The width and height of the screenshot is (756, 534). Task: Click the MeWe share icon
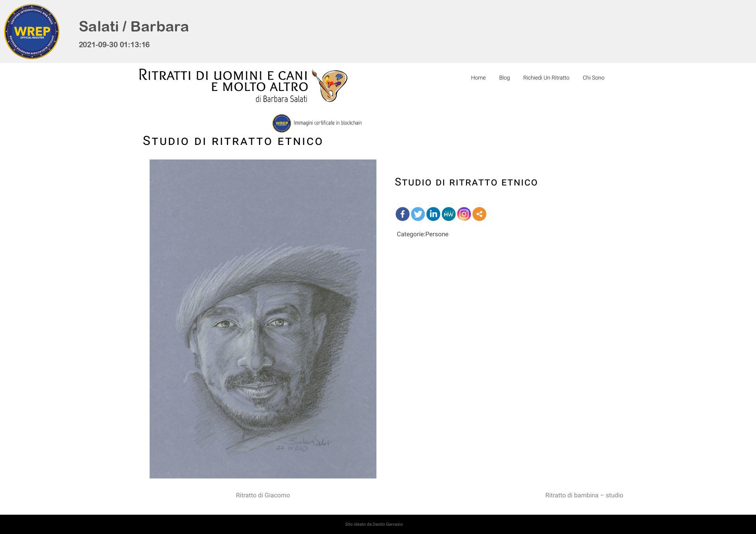pyautogui.click(x=448, y=214)
